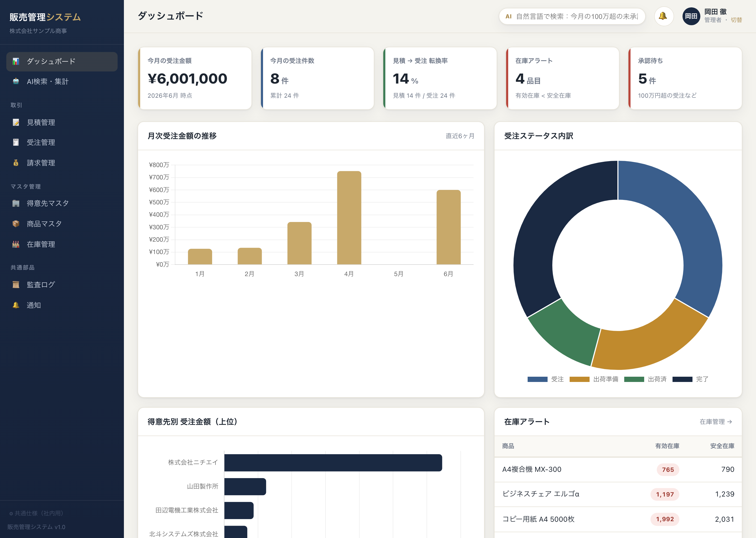Focus the AI natural language search field
Image resolution: width=756 pixels, height=538 pixels.
pos(572,16)
